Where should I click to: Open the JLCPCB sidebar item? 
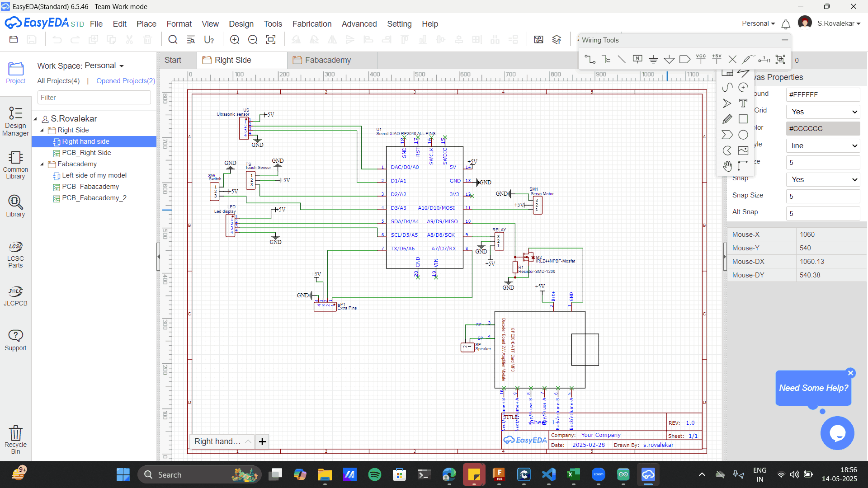(15, 296)
